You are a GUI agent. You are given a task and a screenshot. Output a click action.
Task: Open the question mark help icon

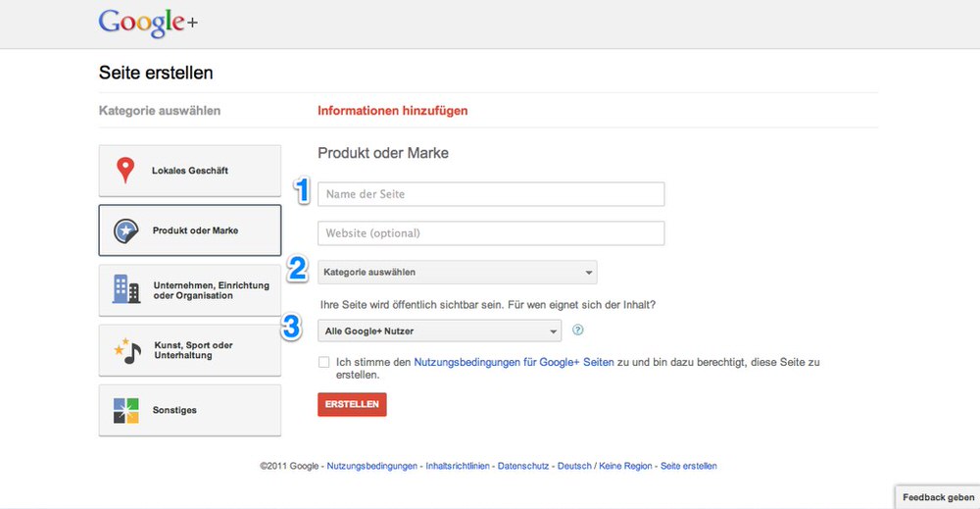point(578,331)
